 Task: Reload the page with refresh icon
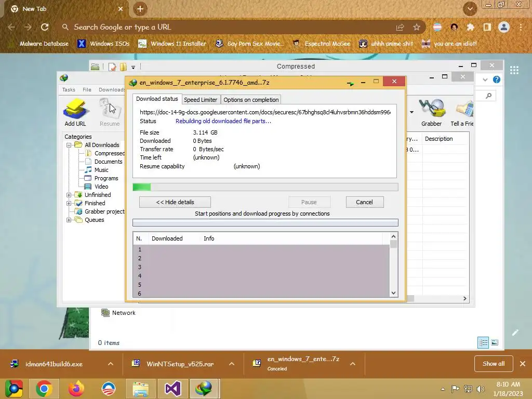point(45,27)
